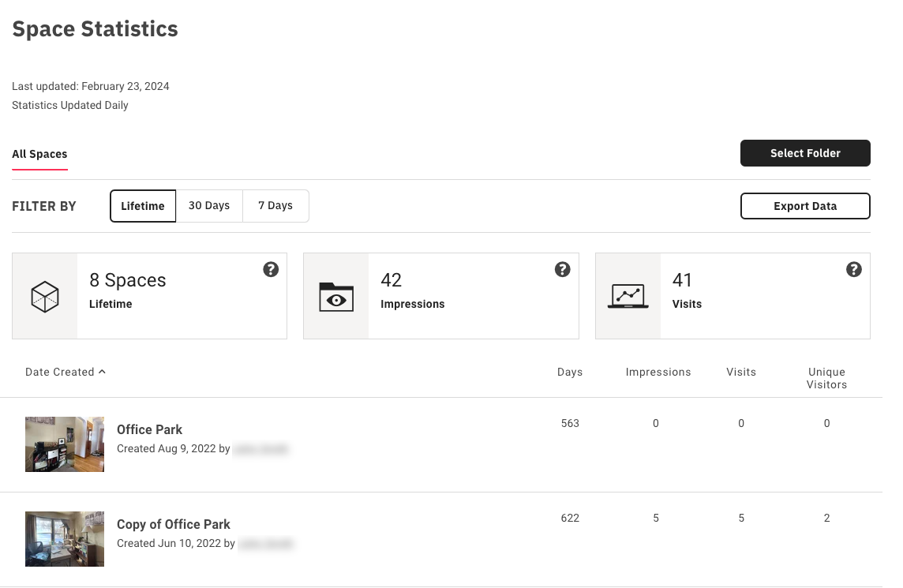The width and height of the screenshot is (903, 588).
Task: Toggle Date Created sort arrow
Action: click(102, 372)
